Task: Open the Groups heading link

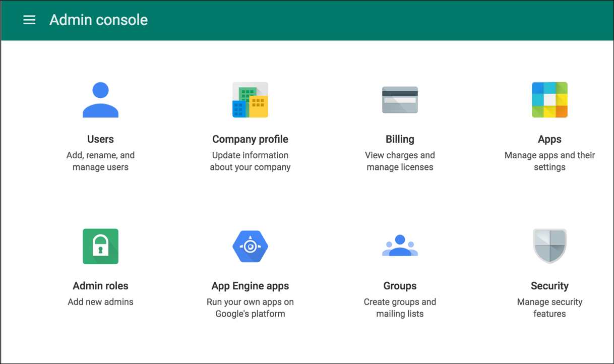Action: (x=400, y=286)
